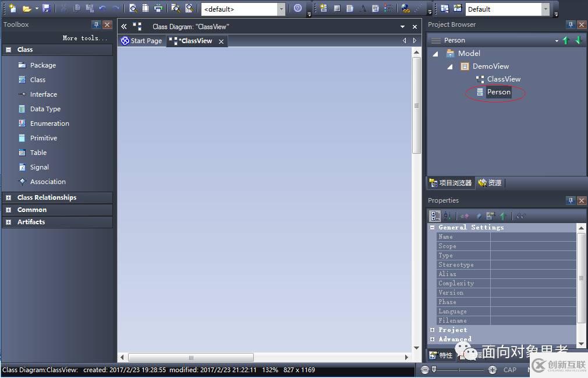588x378 pixels.
Task: Click the Help question mark icon
Action: click(x=297, y=8)
